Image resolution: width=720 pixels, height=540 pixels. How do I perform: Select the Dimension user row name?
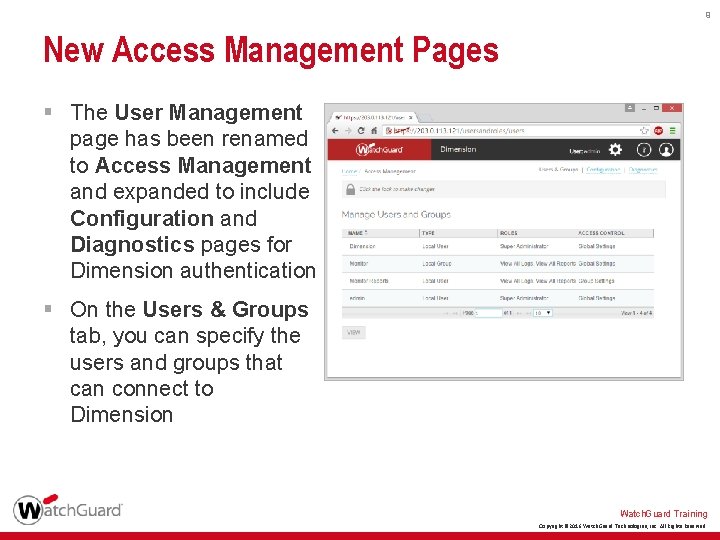[362, 246]
